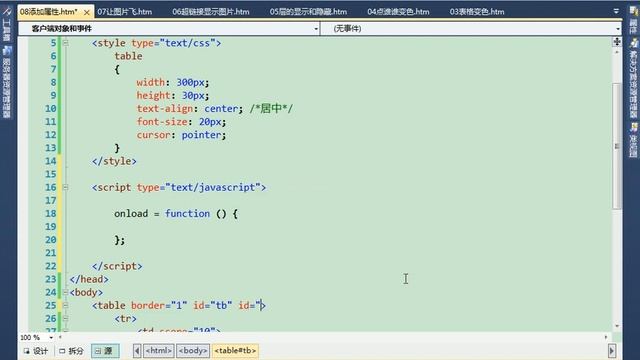
Task: Click 'onload' on line 18
Action: click(x=131, y=213)
